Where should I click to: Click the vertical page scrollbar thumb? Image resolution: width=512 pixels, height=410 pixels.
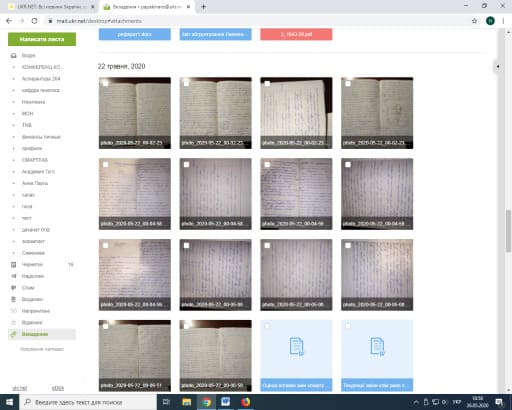508,231
